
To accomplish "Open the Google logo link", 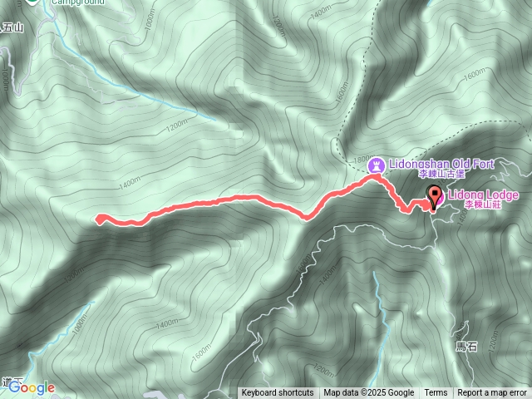I will [x=32, y=388].
